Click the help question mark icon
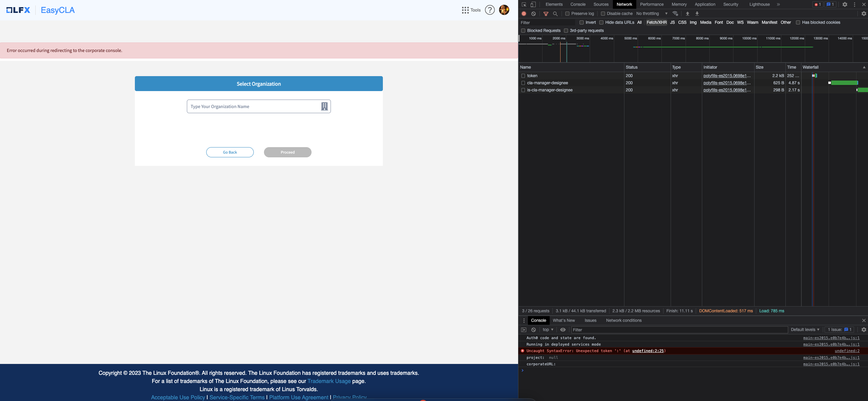 point(490,10)
